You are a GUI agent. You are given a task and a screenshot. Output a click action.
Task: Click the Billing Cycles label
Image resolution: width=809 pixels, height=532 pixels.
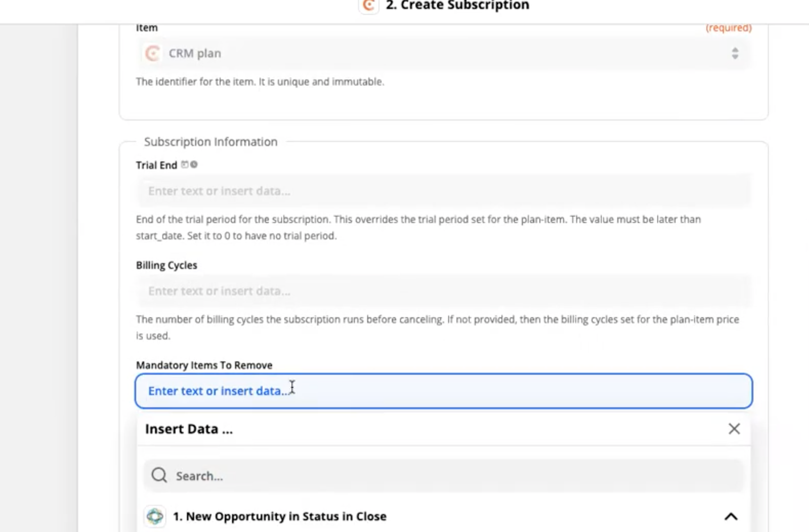click(166, 265)
